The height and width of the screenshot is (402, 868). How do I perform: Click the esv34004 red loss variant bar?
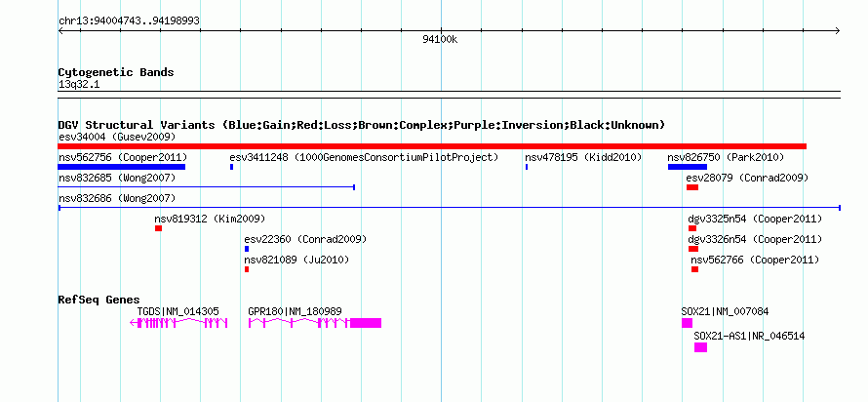432,146
